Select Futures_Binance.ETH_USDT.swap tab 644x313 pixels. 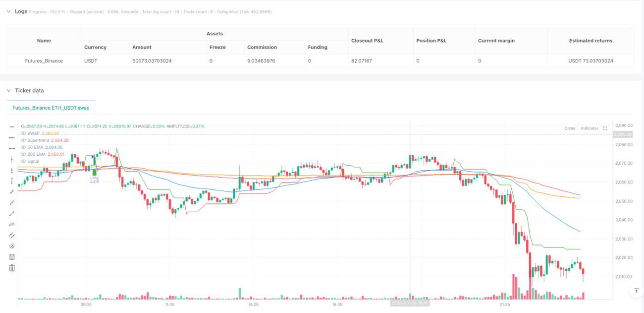[x=52, y=108]
